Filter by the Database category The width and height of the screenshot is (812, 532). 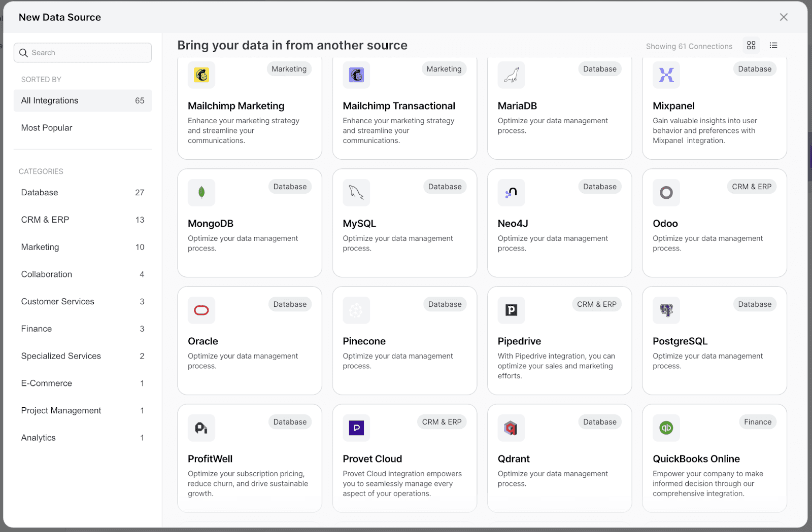click(x=40, y=192)
